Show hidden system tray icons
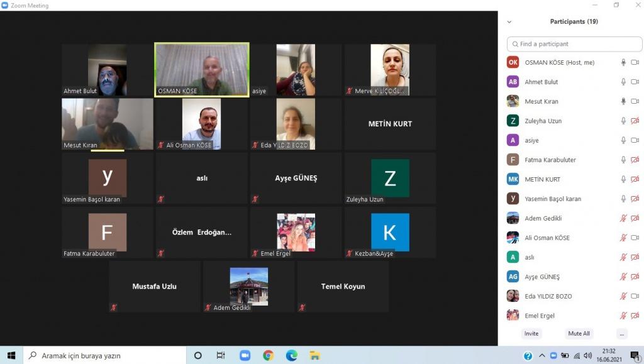Viewport: 644px width, 364px height. [x=542, y=355]
